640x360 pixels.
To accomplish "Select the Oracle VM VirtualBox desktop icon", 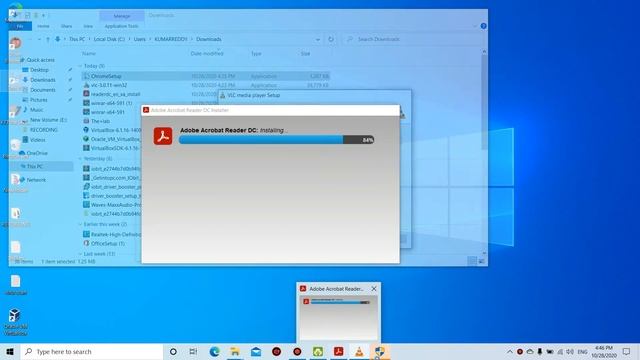I will click(16, 321).
